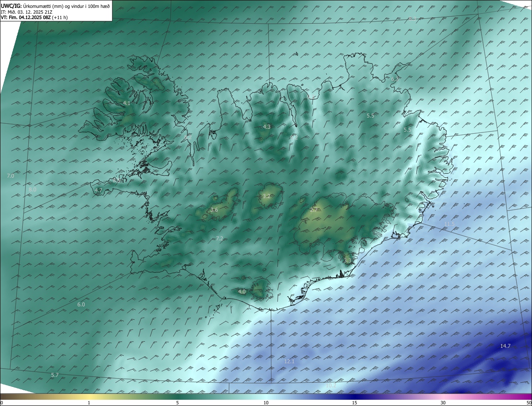The height and width of the screenshot is (406, 532).
Task: Click the 7.2 value label in south-central Iceland
Action: 220,238
